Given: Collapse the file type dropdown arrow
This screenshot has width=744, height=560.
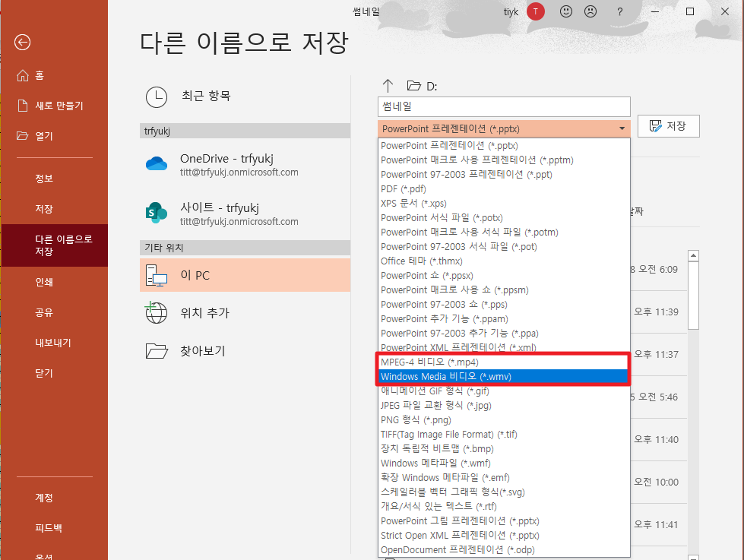Looking at the screenshot, I should [x=622, y=128].
